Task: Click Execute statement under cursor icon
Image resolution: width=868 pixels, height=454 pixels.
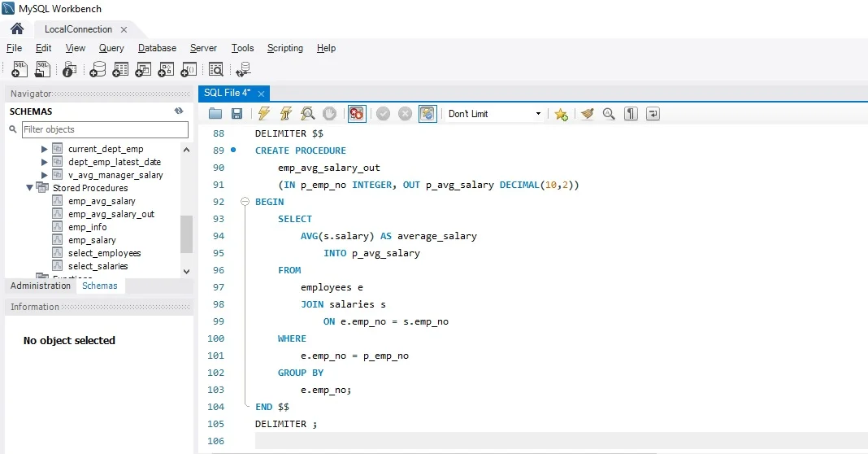Action: point(286,114)
